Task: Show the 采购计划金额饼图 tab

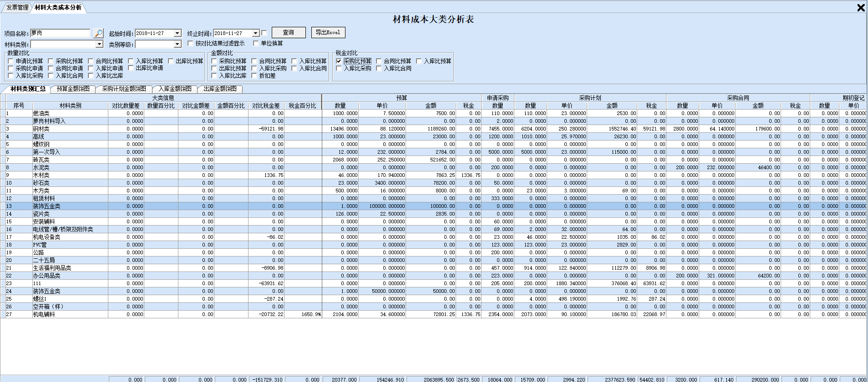Action: point(124,89)
